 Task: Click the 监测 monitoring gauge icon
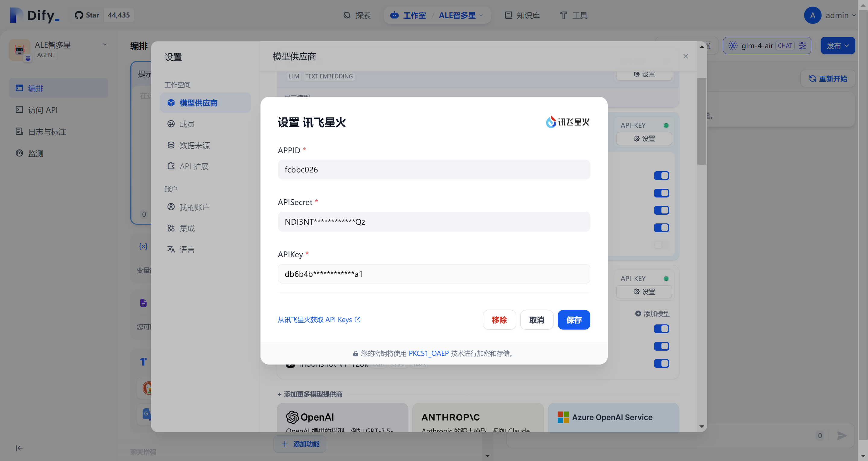click(19, 153)
